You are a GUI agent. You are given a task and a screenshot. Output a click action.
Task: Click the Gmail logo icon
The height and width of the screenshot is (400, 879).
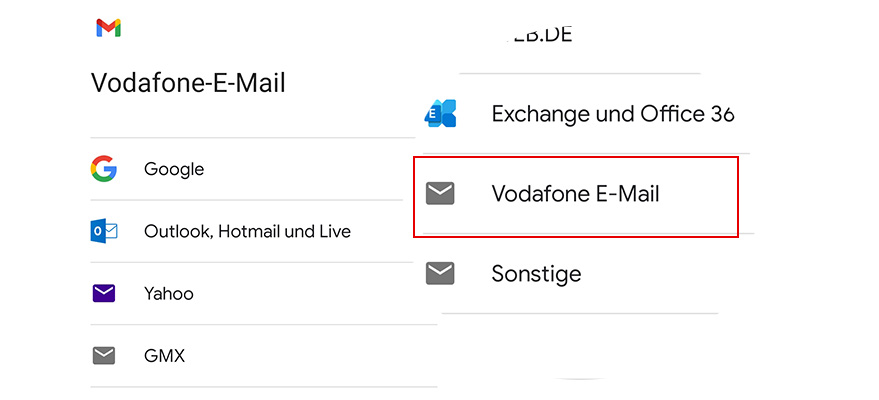click(108, 28)
